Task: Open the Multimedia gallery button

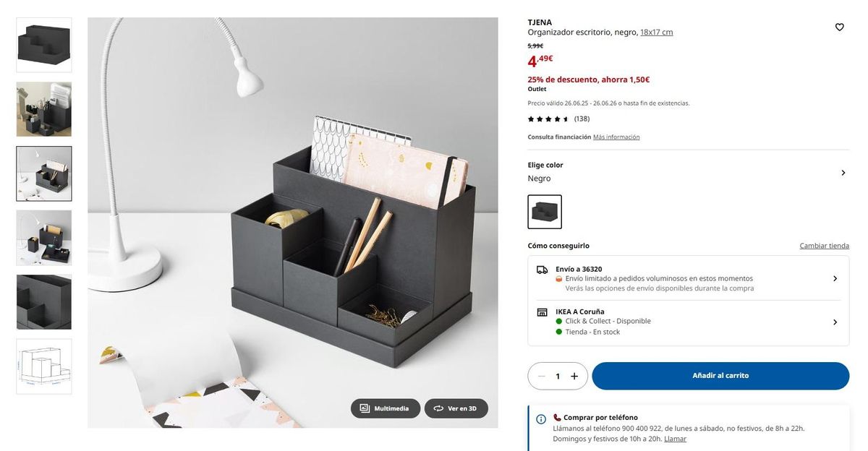Action: [386, 408]
